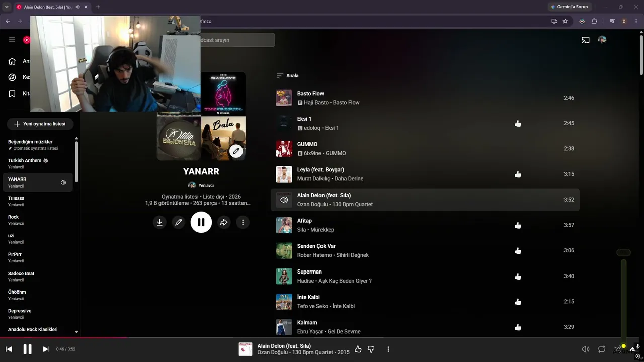This screenshot has height=362, width=644.
Task: Download the YANARR playlist
Action: 159,222
